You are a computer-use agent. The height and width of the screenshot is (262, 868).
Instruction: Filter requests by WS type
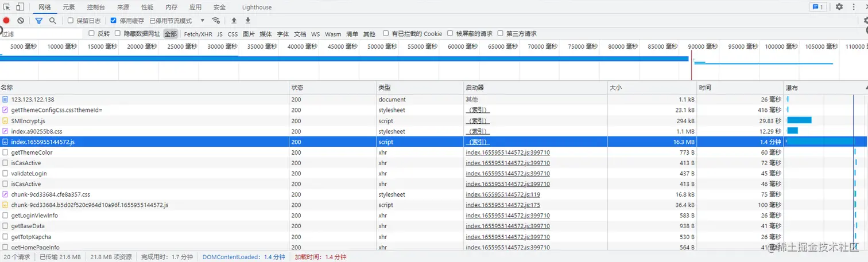(x=316, y=34)
